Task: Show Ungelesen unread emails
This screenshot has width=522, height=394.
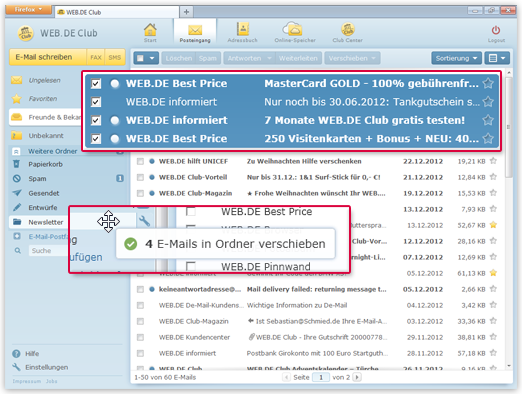Action: click(x=44, y=80)
